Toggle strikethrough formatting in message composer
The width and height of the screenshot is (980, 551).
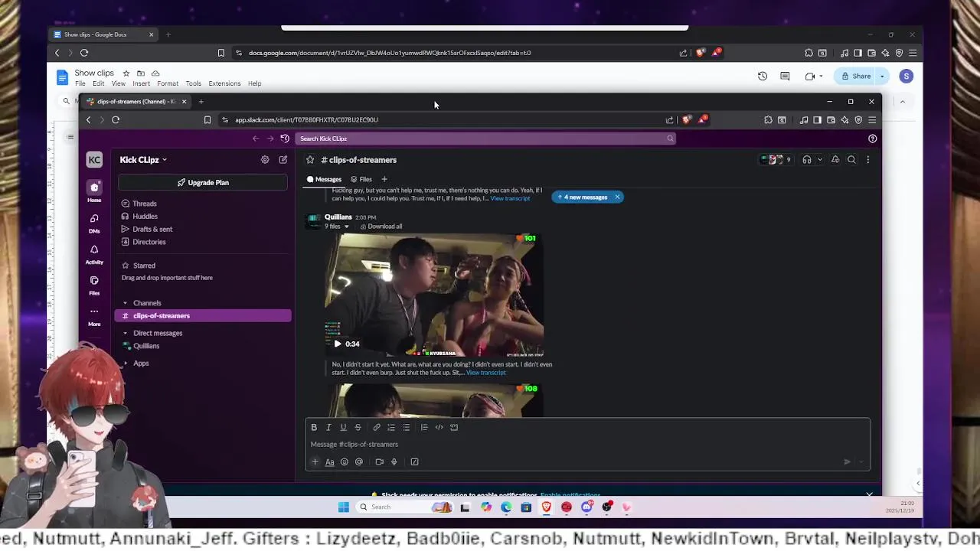point(358,427)
